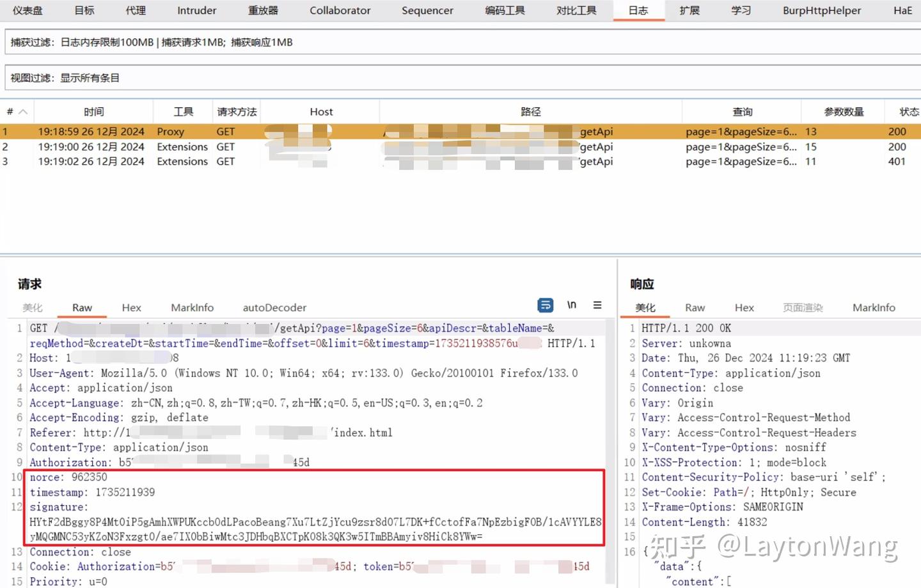Open the request viewer hamburger options menu
This screenshot has height=588, width=921.
(x=597, y=306)
